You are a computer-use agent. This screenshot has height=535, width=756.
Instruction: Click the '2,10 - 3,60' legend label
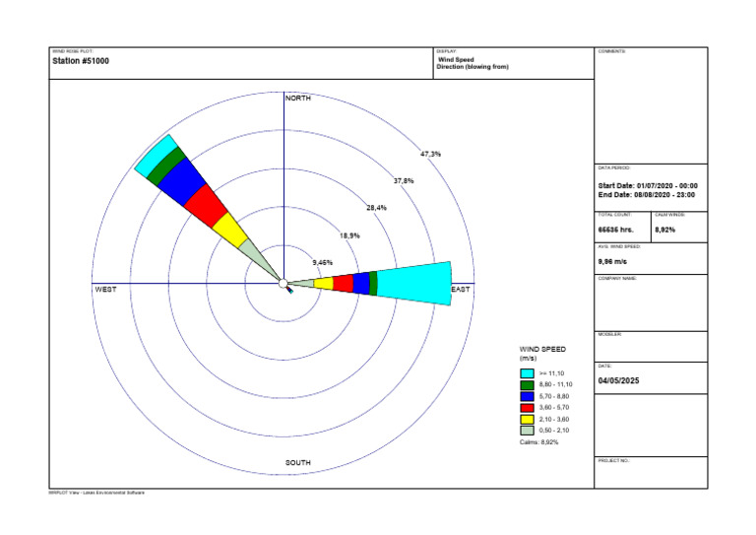tap(554, 420)
